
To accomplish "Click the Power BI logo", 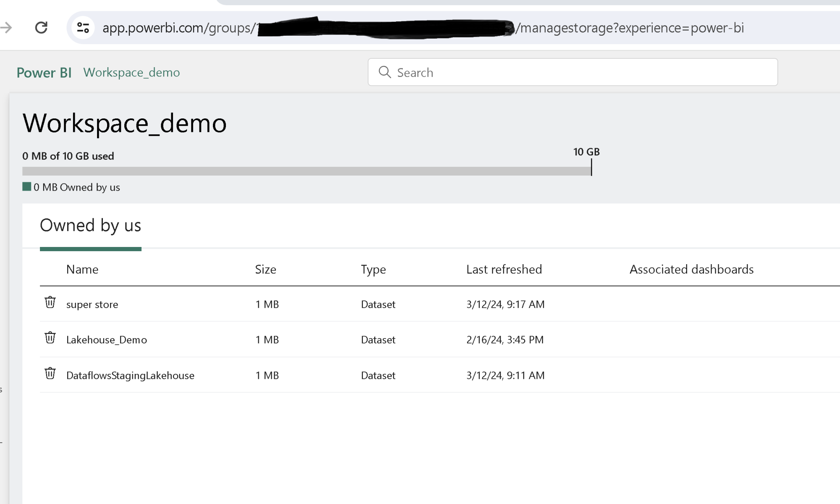I will pos(44,72).
